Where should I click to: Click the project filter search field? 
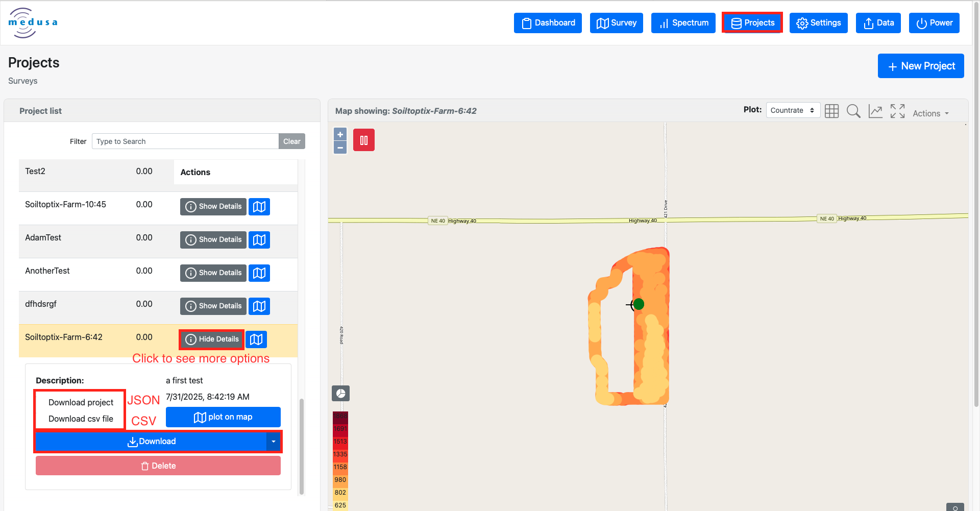(x=185, y=141)
